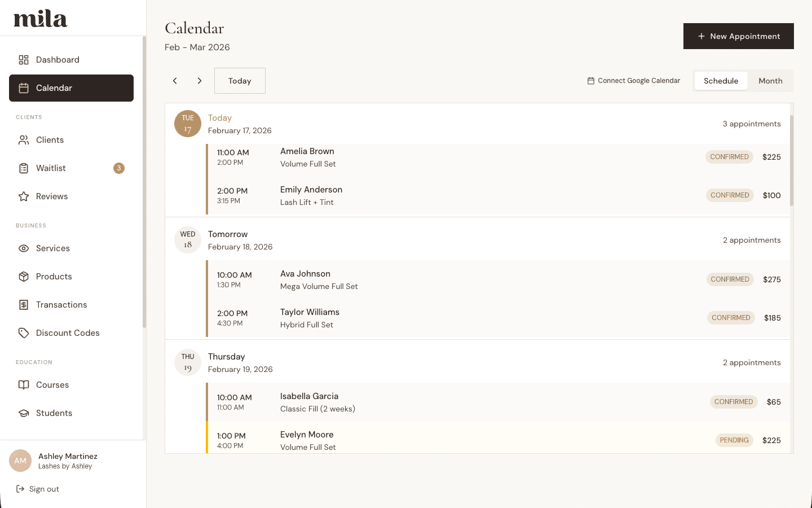Open the Dashboard grid icon
This screenshot has width=812, height=508.
point(24,60)
